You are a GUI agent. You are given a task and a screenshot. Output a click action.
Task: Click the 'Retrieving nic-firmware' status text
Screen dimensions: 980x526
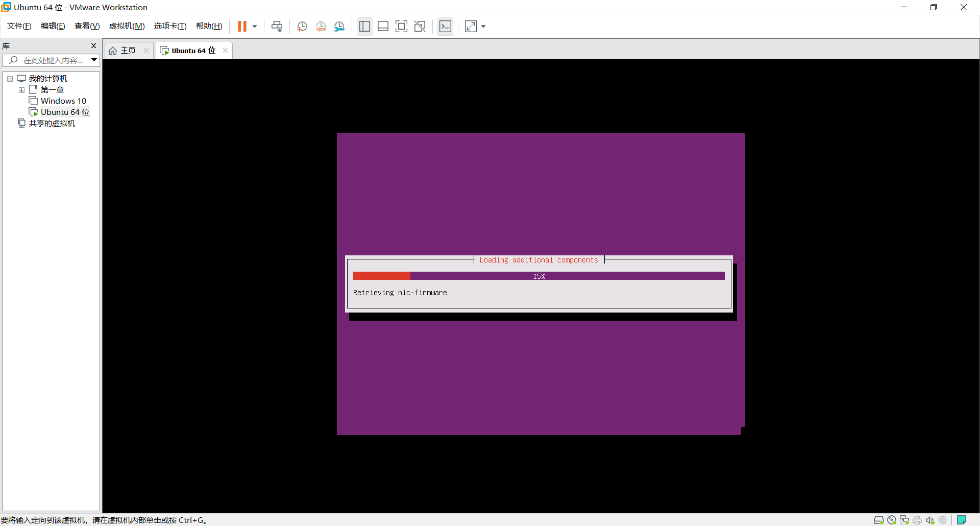click(400, 293)
